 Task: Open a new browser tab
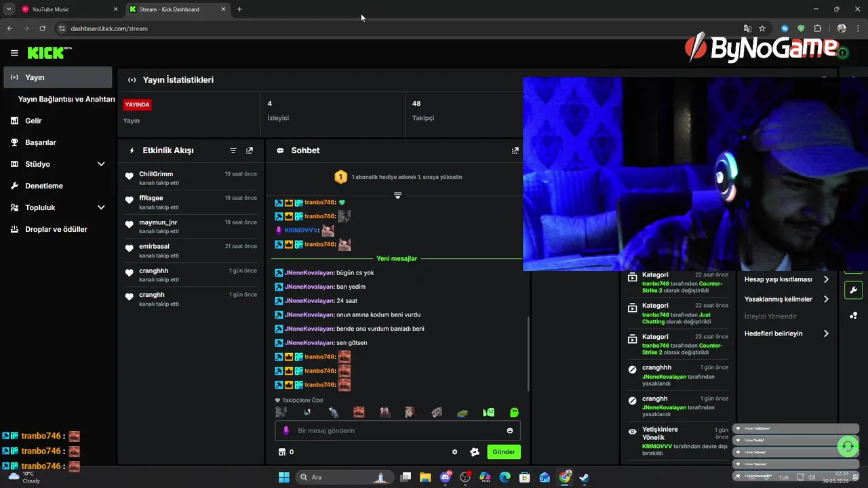click(239, 9)
